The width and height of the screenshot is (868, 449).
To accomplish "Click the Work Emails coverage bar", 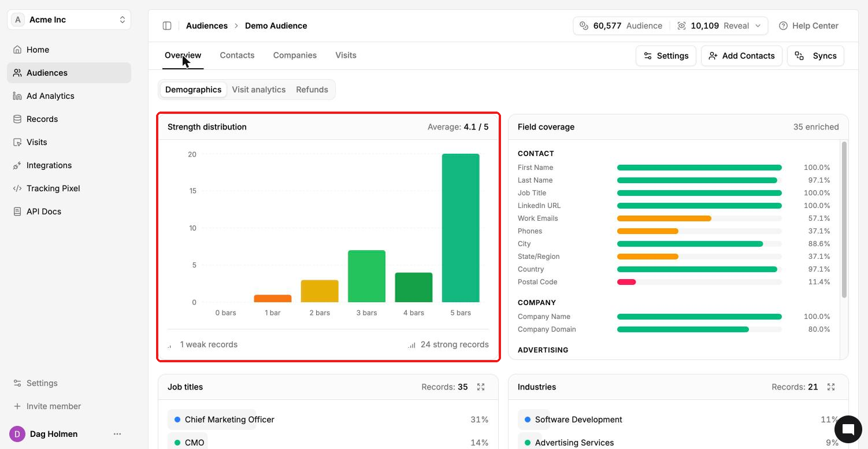I will tap(699, 218).
